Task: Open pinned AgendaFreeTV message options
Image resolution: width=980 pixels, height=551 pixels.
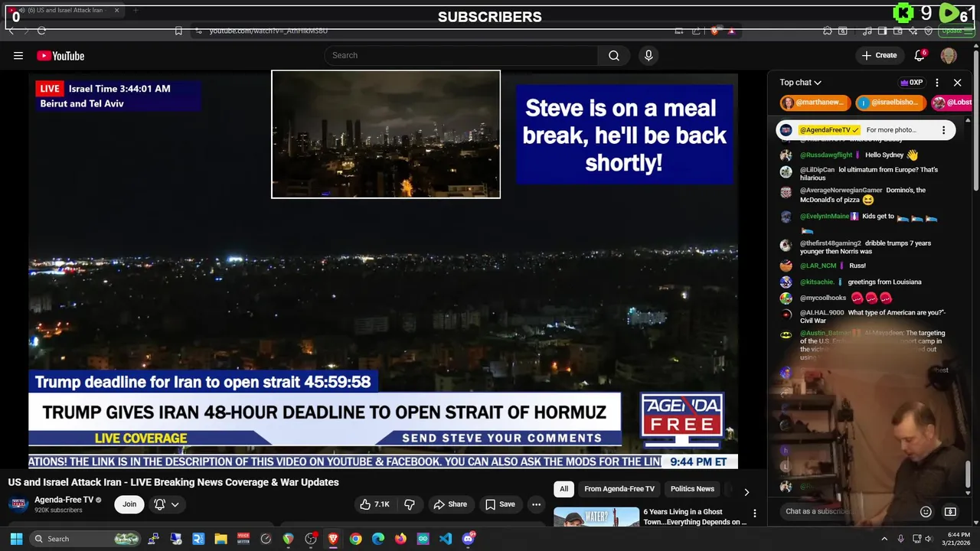Action: point(943,130)
